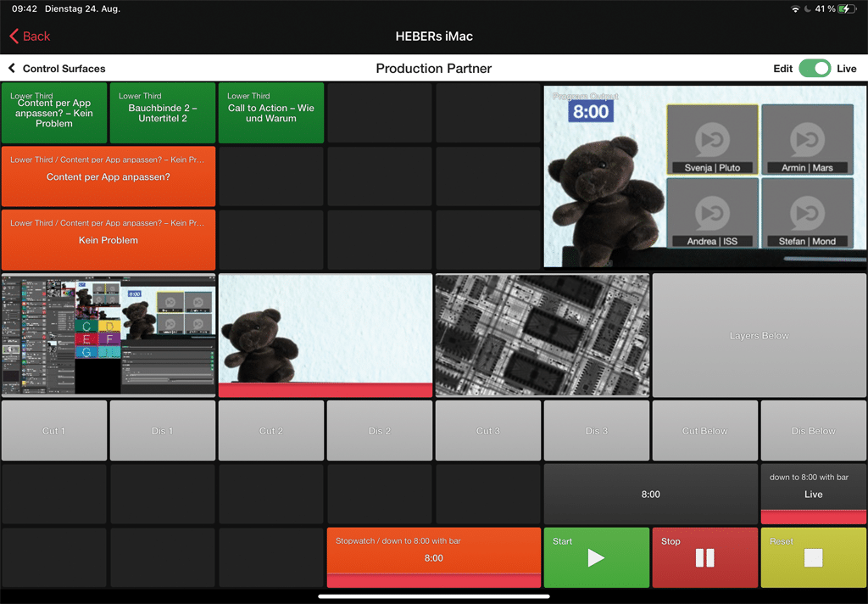The height and width of the screenshot is (604, 868).
Task: Activate 'Content per App anpassen?' orange tile
Action: point(108,176)
